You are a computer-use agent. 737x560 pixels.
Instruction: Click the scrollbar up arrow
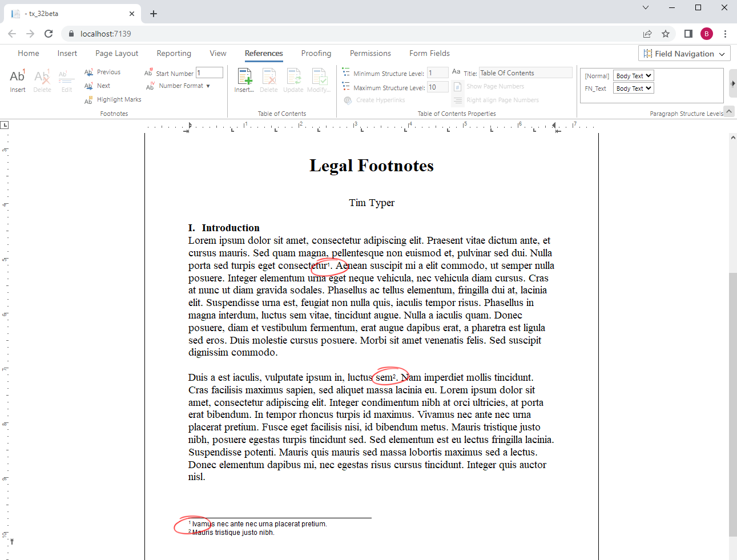[733, 138]
